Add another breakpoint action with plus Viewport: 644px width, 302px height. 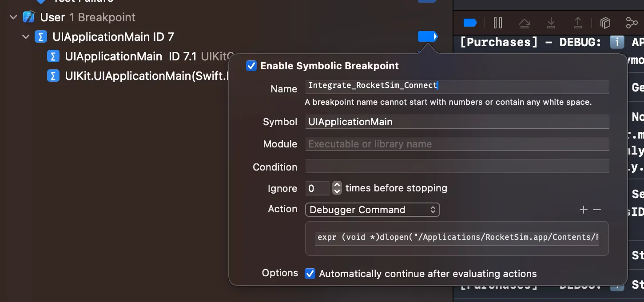point(584,210)
